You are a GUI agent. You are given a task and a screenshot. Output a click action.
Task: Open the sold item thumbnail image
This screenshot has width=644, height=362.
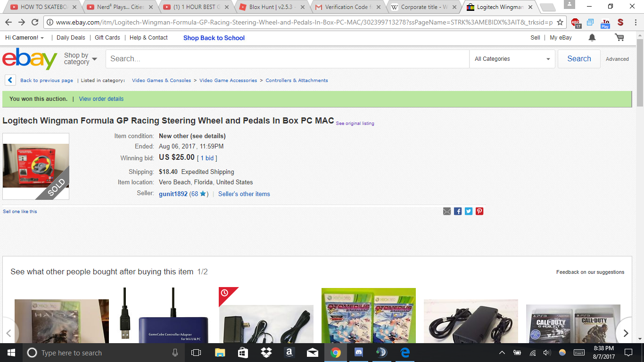pyautogui.click(x=36, y=166)
